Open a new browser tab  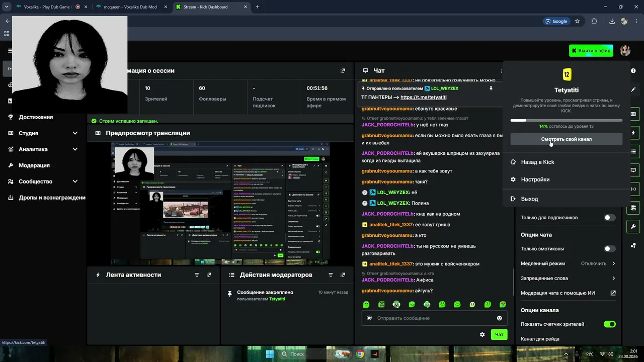point(258,7)
